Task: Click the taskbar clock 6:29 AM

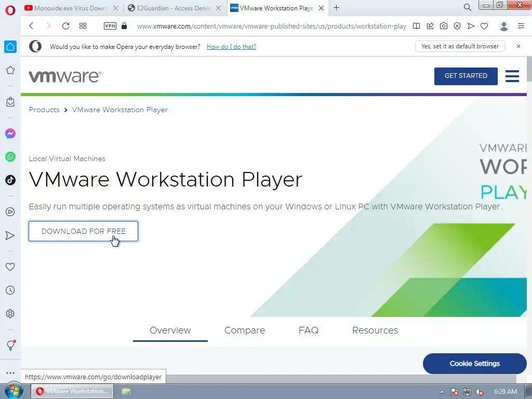Action: coord(505,392)
